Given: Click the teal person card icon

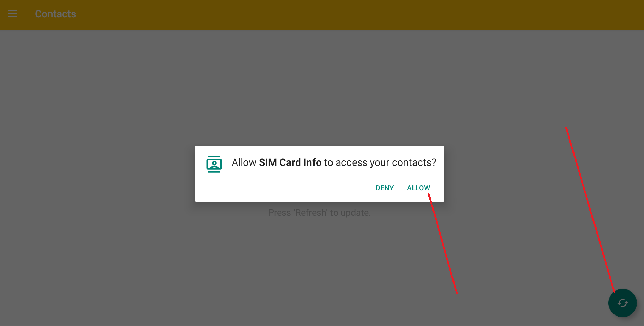Looking at the screenshot, I should 214,164.
